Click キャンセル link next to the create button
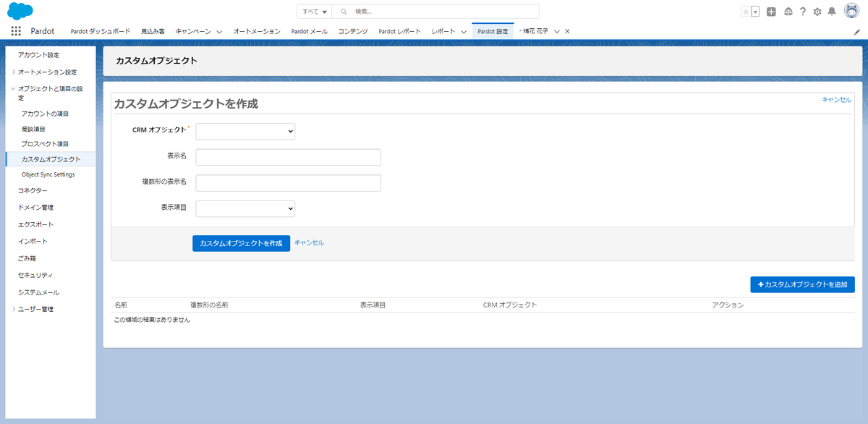Viewport: 868px width, 424px height. pyautogui.click(x=309, y=243)
